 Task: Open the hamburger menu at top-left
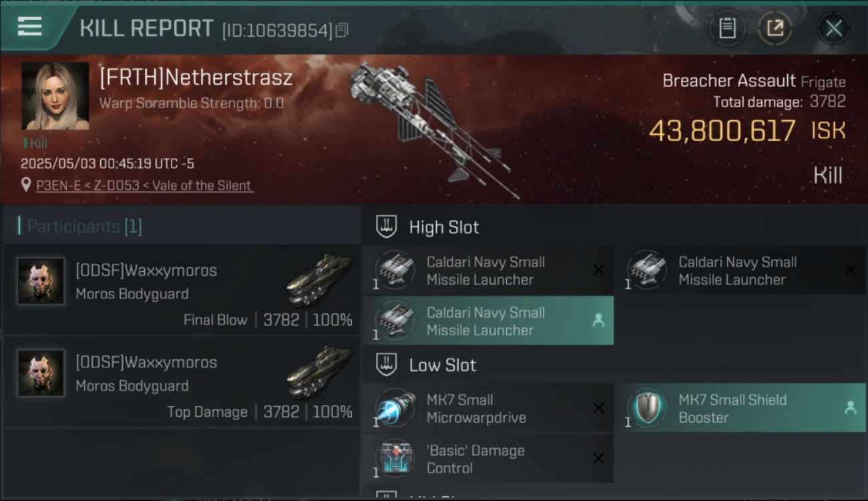pyautogui.click(x=30, y=27)
